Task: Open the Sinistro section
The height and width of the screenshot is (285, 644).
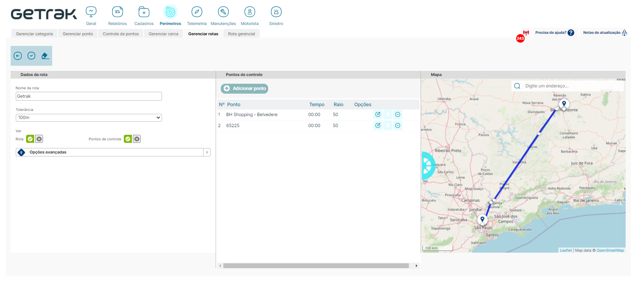Action: tap(276, 12)
